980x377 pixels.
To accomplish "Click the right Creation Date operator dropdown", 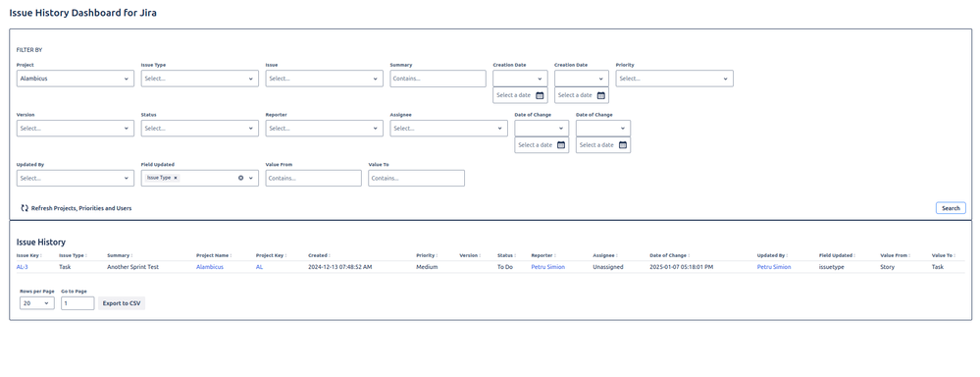I will tap(582, 79).
